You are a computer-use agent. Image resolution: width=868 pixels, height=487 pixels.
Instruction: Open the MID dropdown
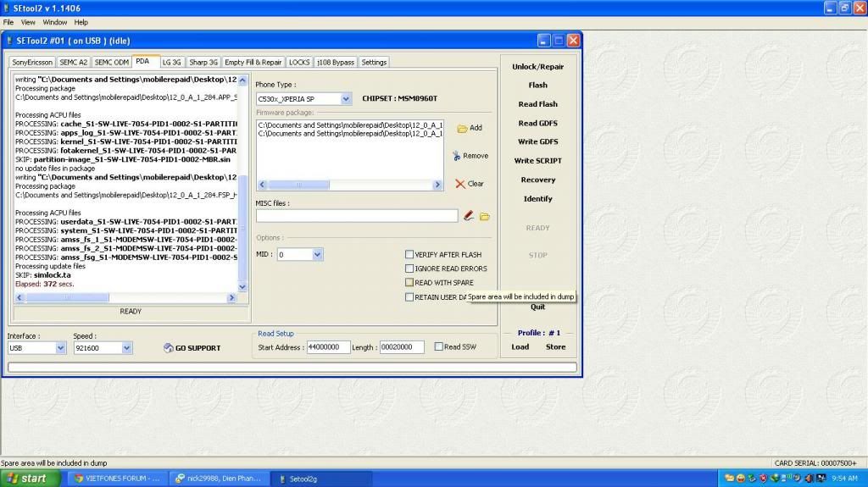click(317, 255)
